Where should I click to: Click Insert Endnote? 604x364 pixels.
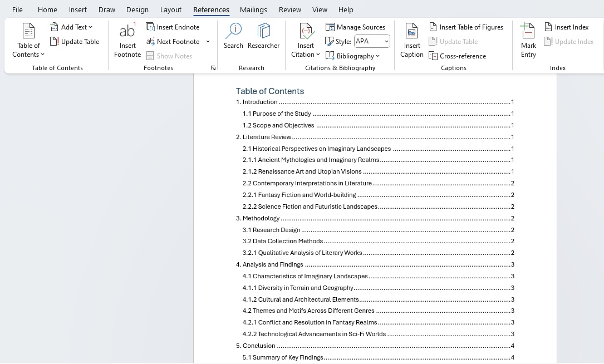(173, 27)
